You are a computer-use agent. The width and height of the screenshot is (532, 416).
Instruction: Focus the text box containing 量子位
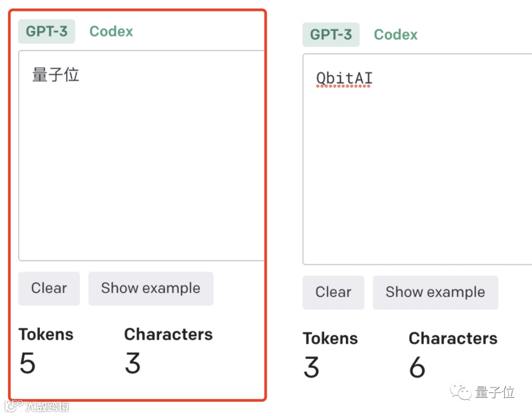(142, 163)
